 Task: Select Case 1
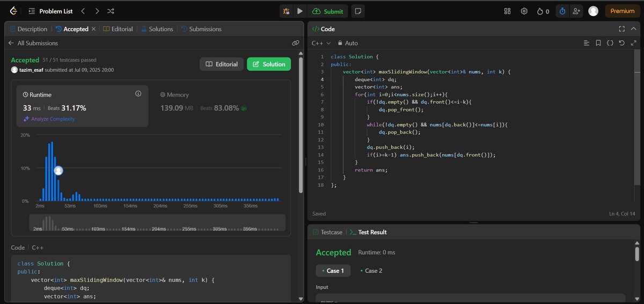pyautogui.click(x=333, y=271)
